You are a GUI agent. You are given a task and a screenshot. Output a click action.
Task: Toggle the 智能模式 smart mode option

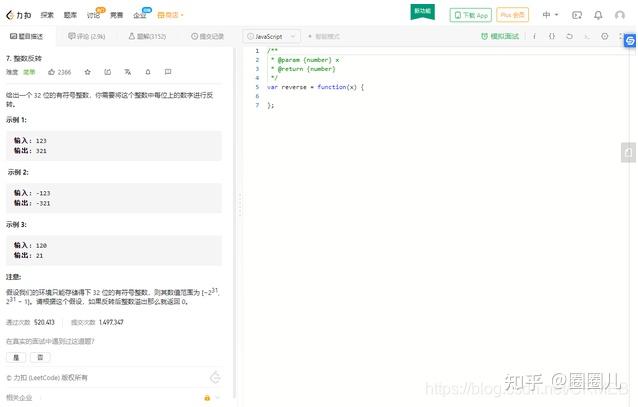[323, 36]
